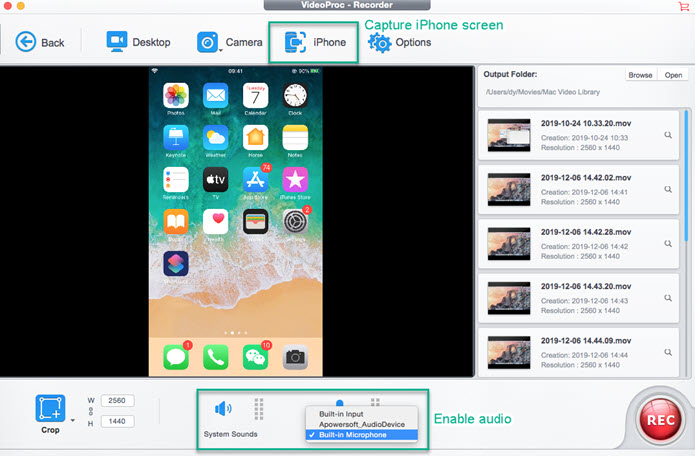
Task: Click Apple TV app in iPhone preview
Action: (x=215, y=179)
